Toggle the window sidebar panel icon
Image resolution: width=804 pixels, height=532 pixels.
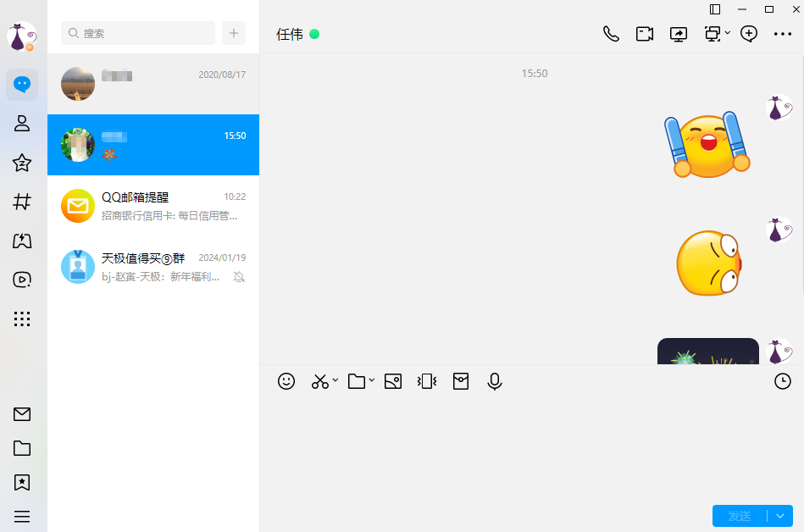pos(715,9)
